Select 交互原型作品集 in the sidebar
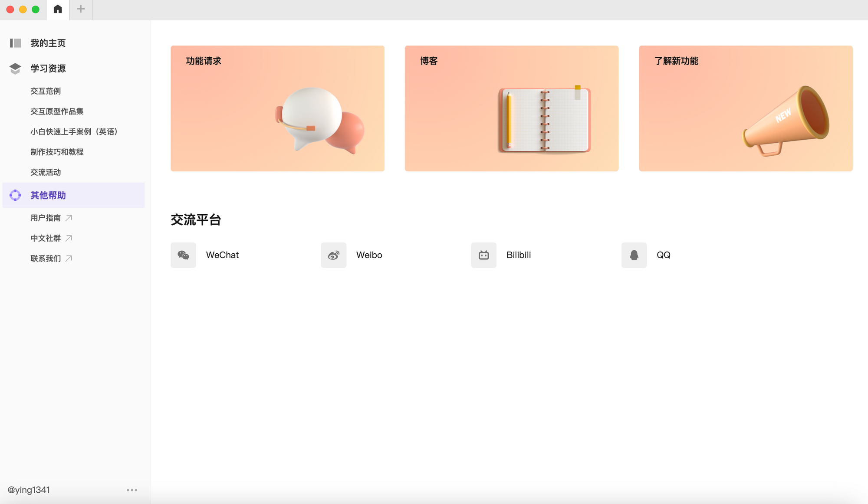868x504 pixels. (57, 111)
